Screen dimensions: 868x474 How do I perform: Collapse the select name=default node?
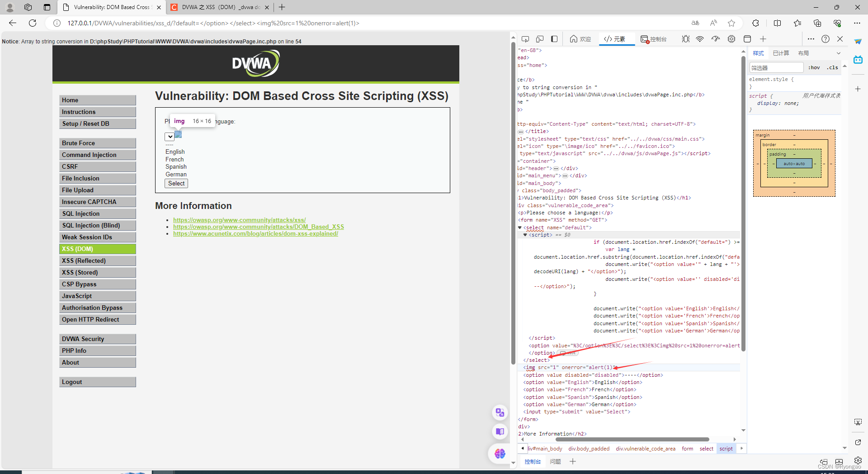coord(520,228)
